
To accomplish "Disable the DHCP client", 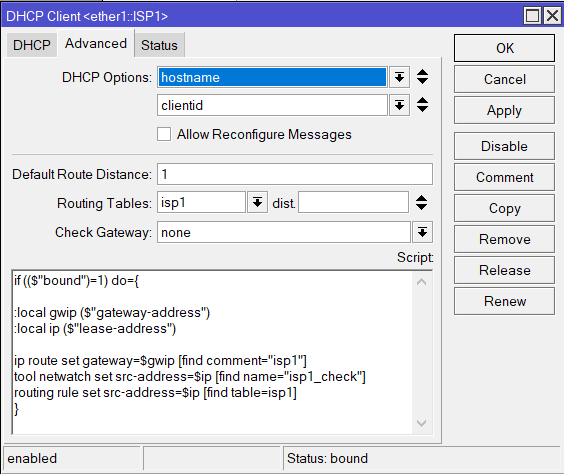I will pyautogui.click(x=504, y=146).
